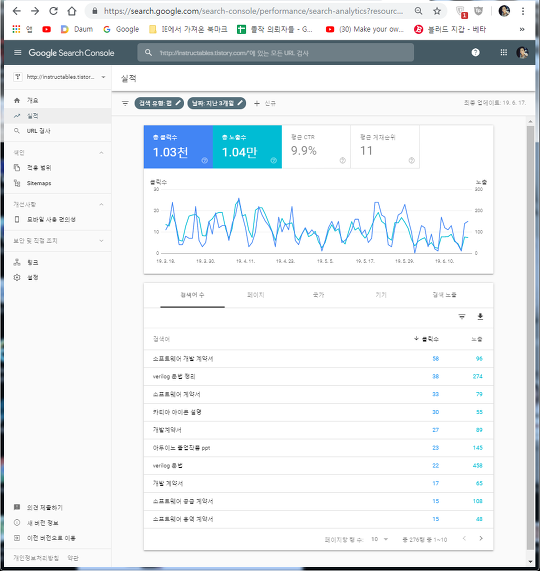Open the property selector dropdown for instructables.tistory

(59, 77)
